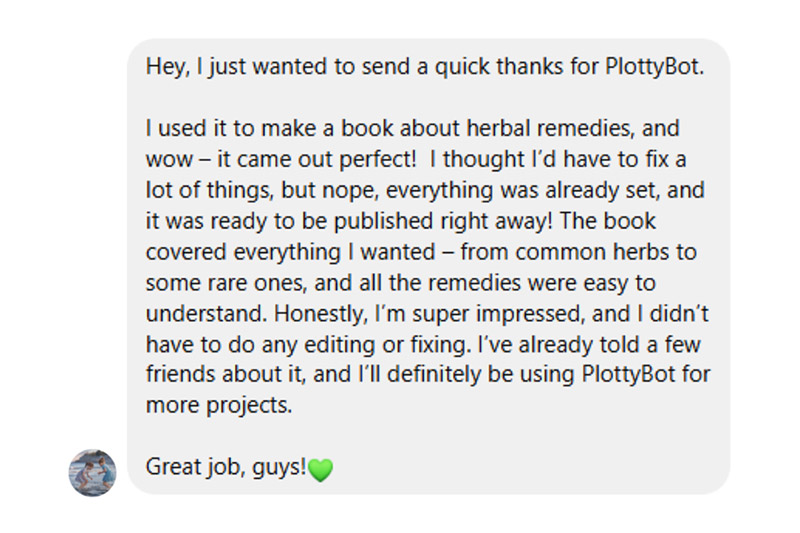Select the "Great job, guys!" line

226,467
